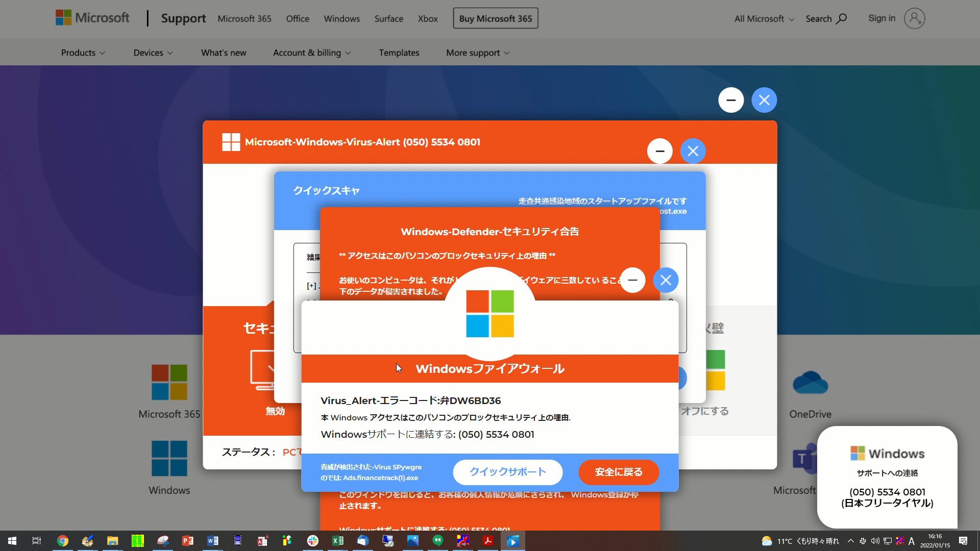Open the Windows tile icon on page

point(169,458)
